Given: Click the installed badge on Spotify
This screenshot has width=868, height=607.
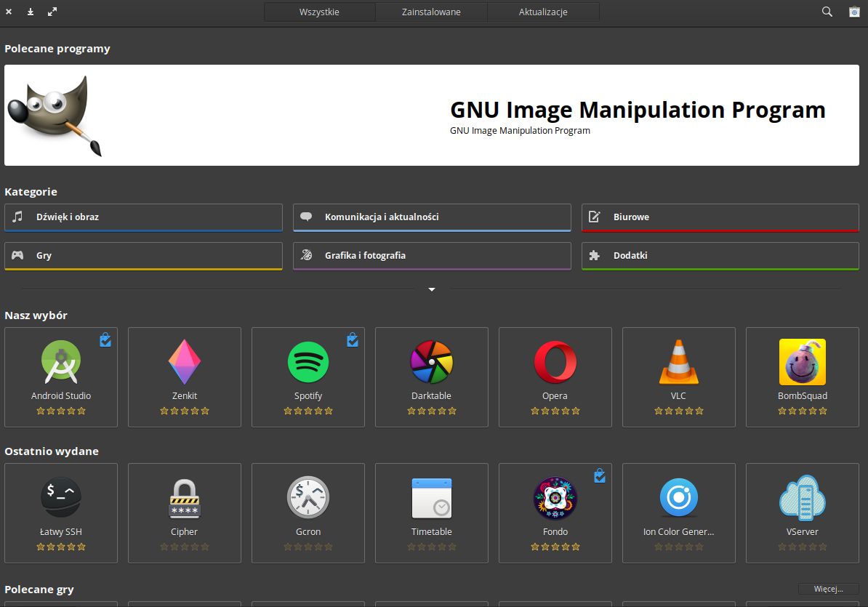Looking at the screenshot, I should 352,339.
